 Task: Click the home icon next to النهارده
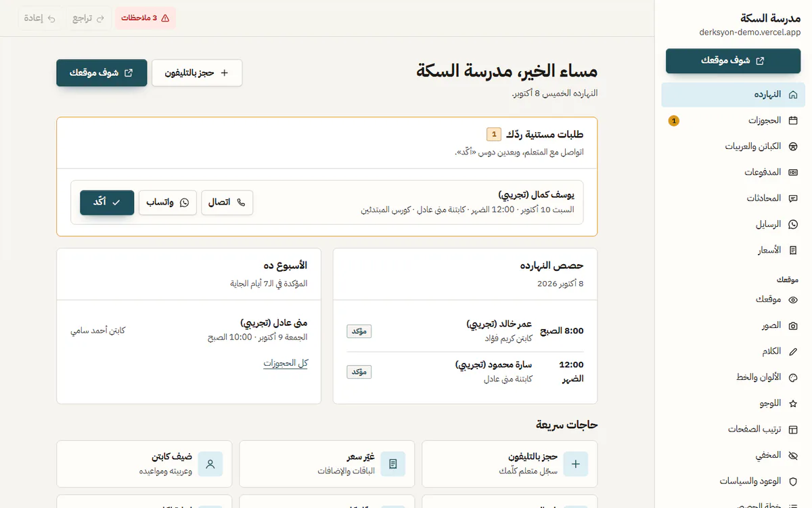click(794, 95)
